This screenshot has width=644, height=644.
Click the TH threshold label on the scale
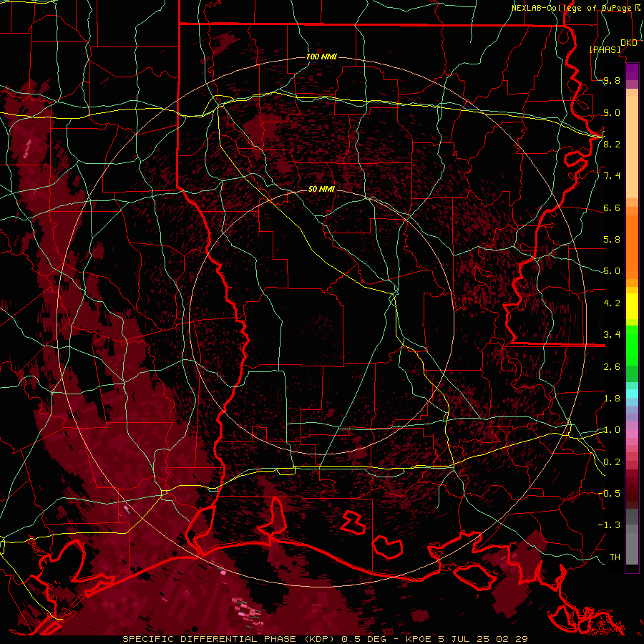615,557
